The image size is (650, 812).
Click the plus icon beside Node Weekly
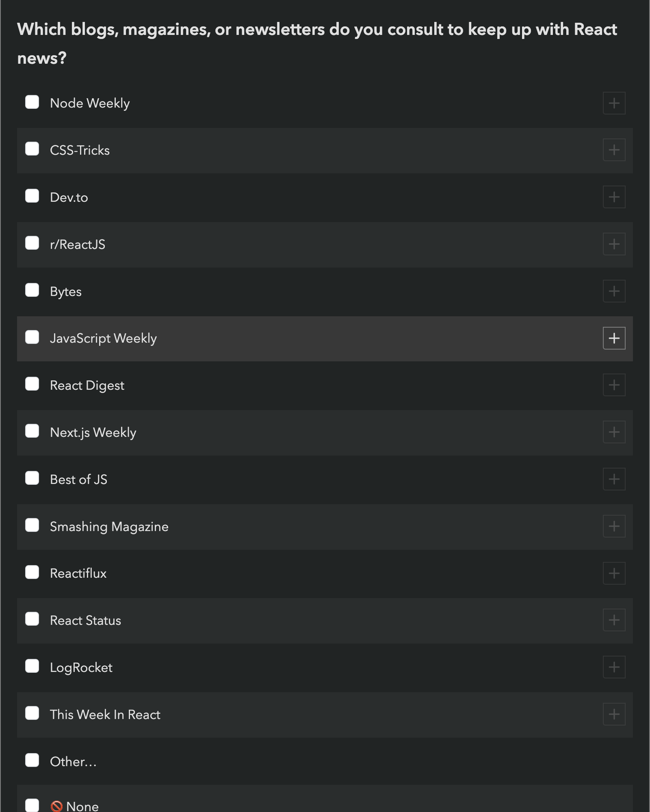(x=614, y=103)
